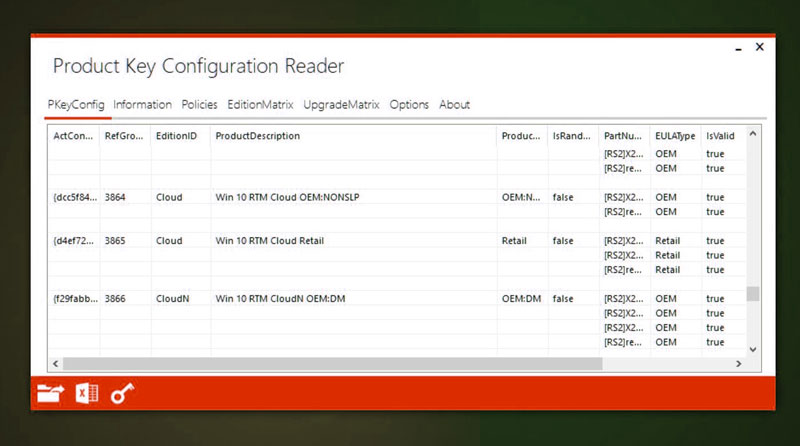Click the key icon in bottom bar
Viewport: 800px width, 446px height.
tap(122, 394)
